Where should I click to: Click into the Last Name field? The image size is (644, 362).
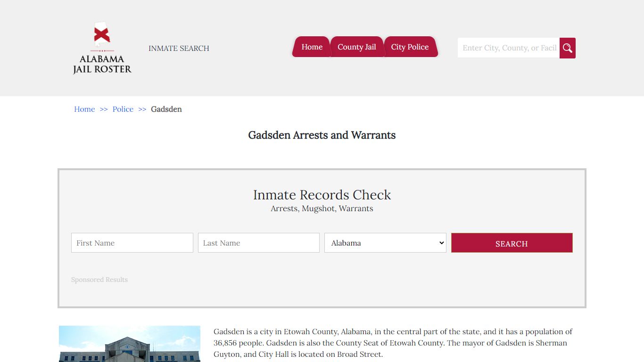pos(258,243)
